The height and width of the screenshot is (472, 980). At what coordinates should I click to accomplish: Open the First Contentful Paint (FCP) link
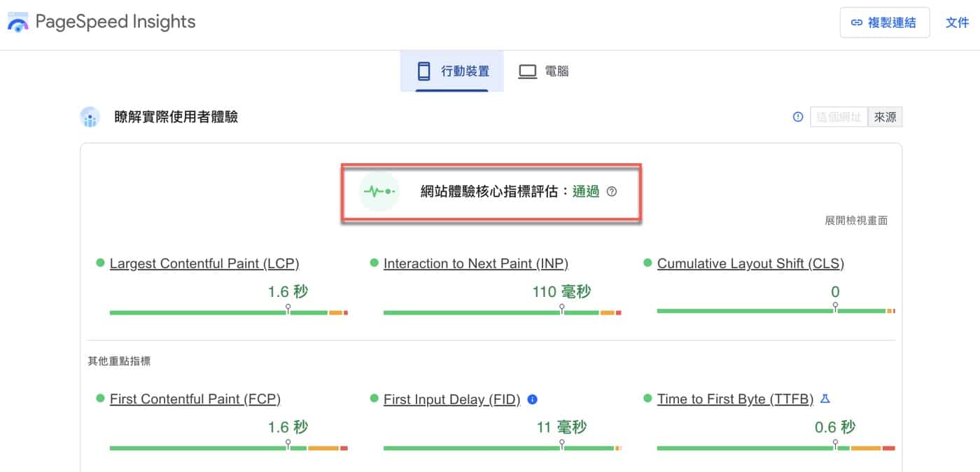click(x=195, y=399)
